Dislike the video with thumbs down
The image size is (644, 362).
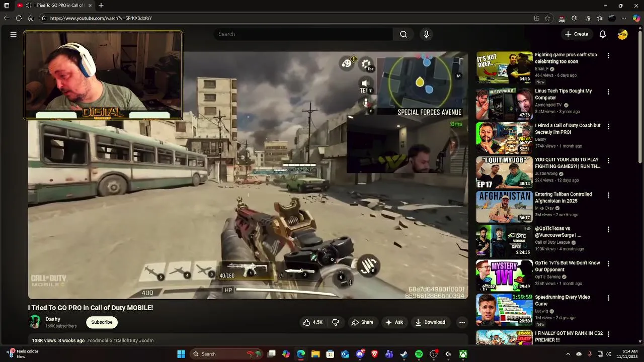[x=336, y=322]
